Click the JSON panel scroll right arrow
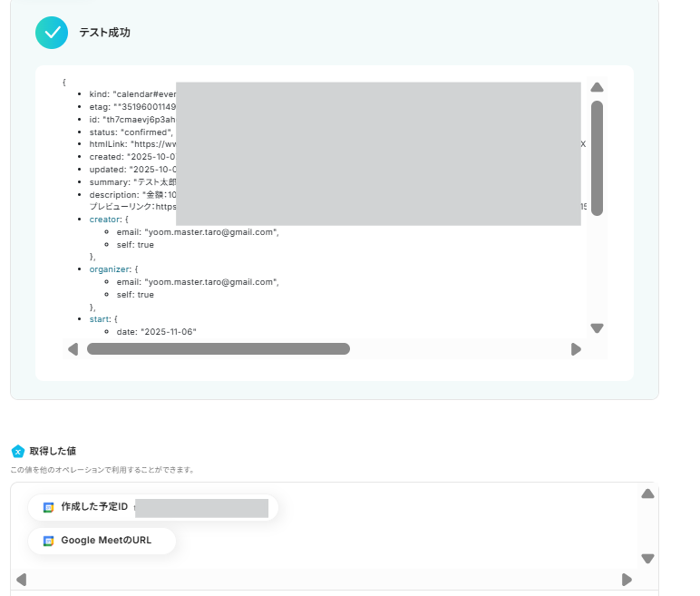This screenshot has height=596, width=700. pyautogui.click(x=577, y=349)
